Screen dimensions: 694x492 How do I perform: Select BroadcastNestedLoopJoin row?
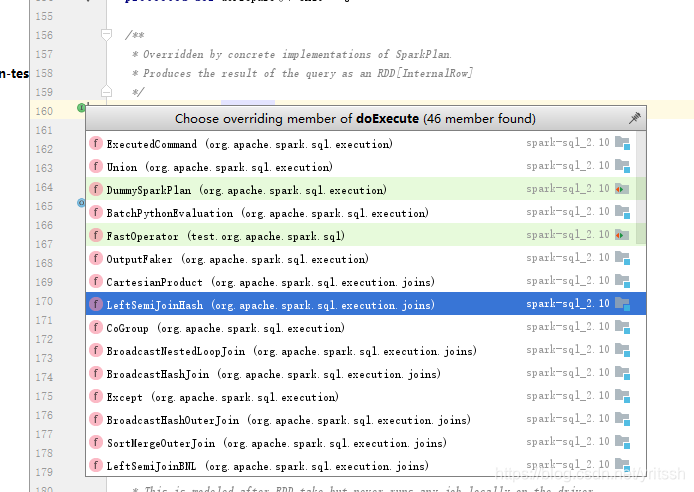[366, 350]
